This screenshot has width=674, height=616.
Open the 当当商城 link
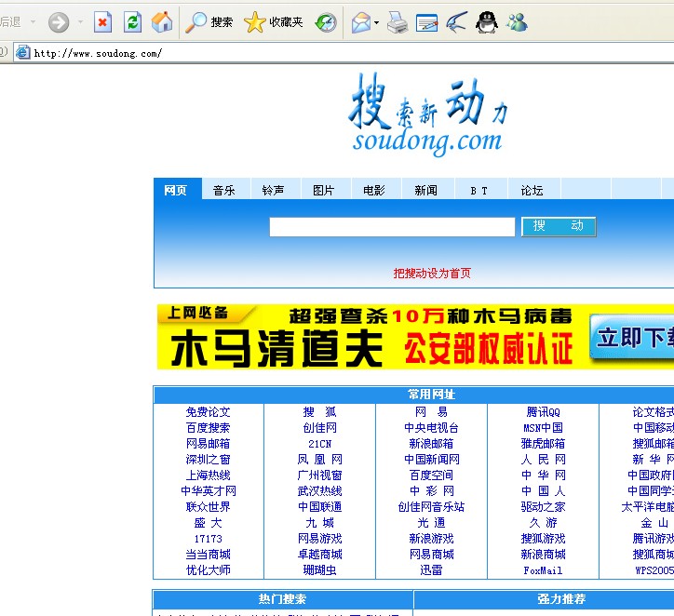tap(208, 555)
